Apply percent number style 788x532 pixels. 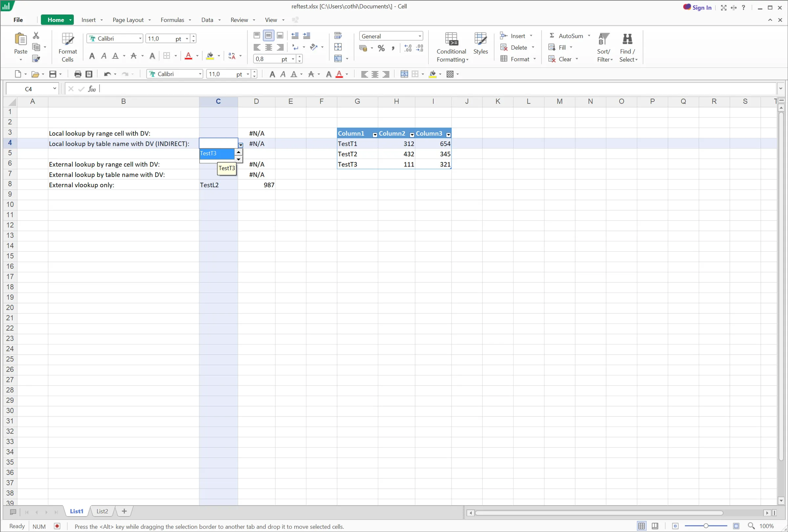(x=381, y=48)
